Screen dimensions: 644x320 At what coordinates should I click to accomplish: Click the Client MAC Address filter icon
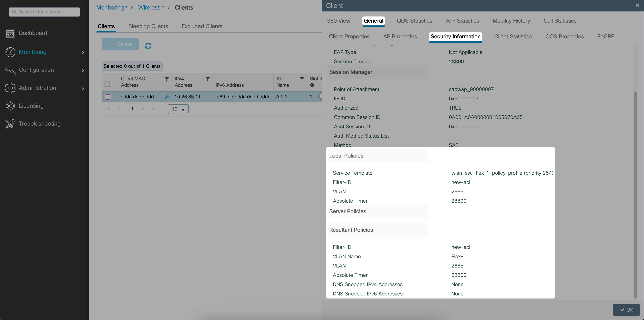coord(166,79)
